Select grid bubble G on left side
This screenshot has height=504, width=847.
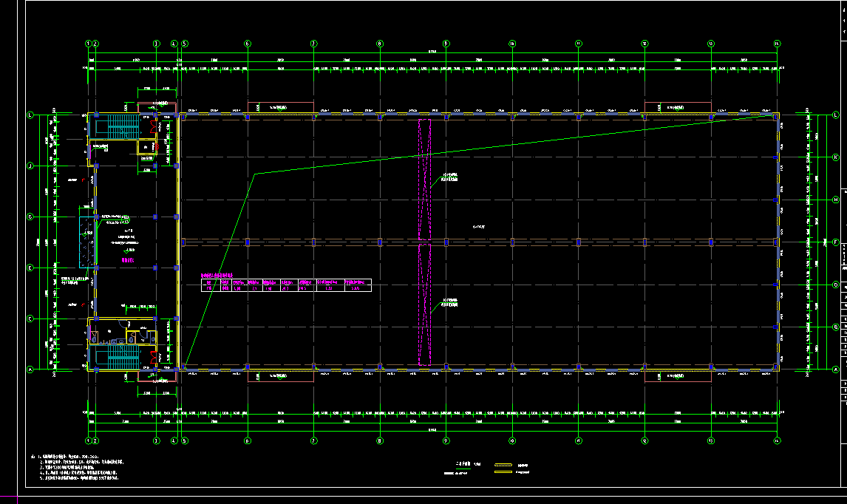tap(30, 217)
